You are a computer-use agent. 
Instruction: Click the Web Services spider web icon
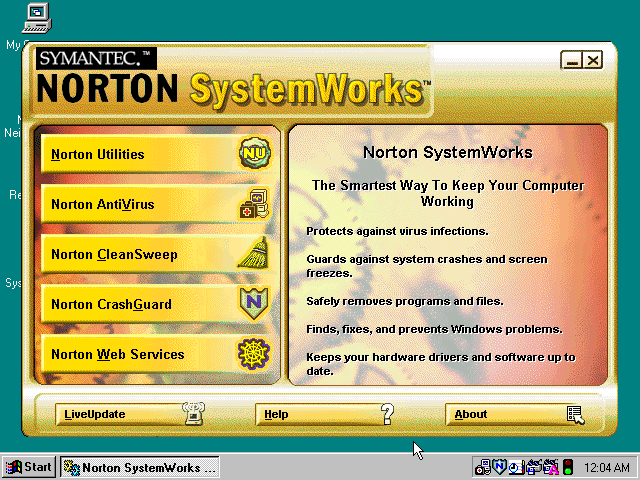point(253,353)
